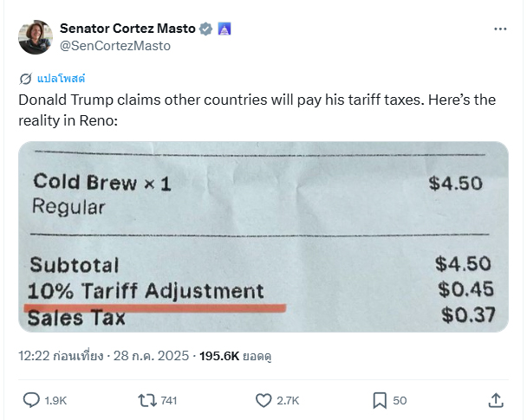
Task: Click the 2.7K likes count
Action: click(289, 400)
